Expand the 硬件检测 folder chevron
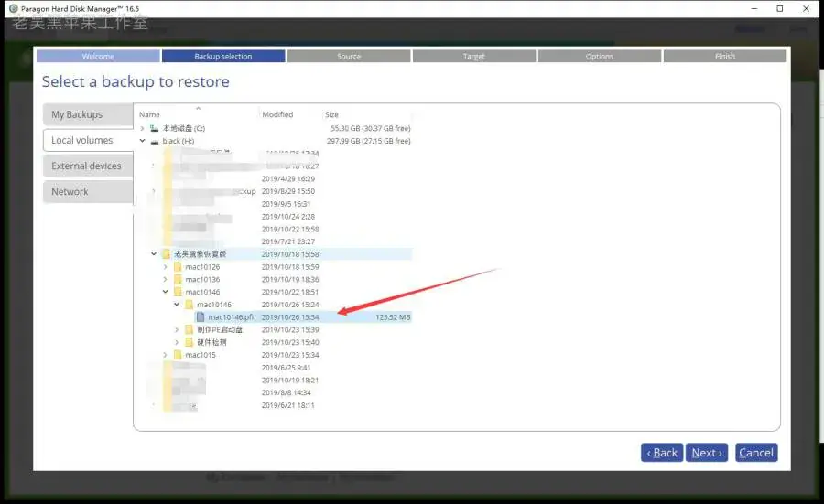Viewport: 824px width, 504px height. pyautogui.click(x=177, y=342)
